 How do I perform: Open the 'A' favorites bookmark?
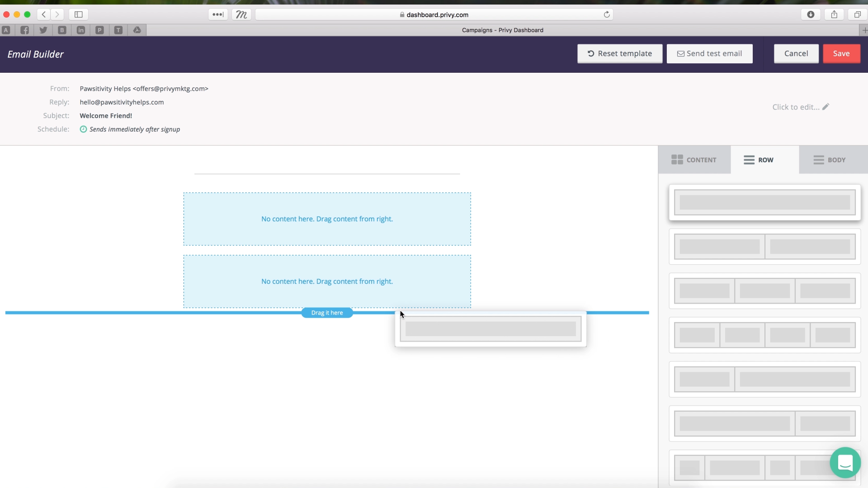(x=6, y=30)
